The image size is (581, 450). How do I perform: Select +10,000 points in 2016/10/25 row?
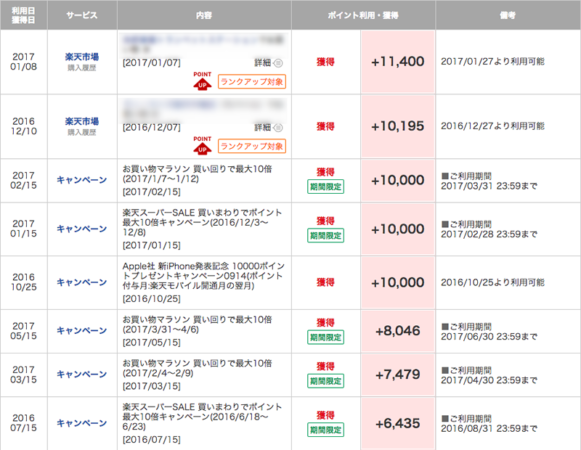pyautogui.click(x=398, y=282)
